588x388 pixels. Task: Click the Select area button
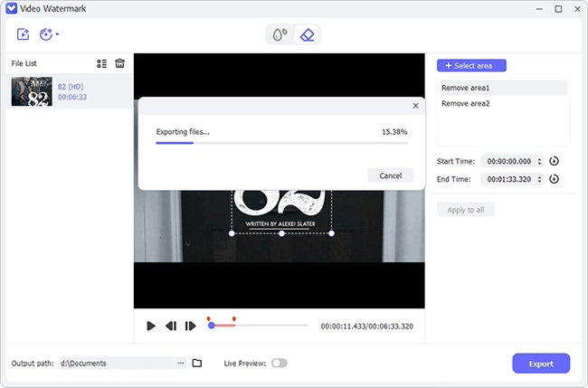point(471,66)
